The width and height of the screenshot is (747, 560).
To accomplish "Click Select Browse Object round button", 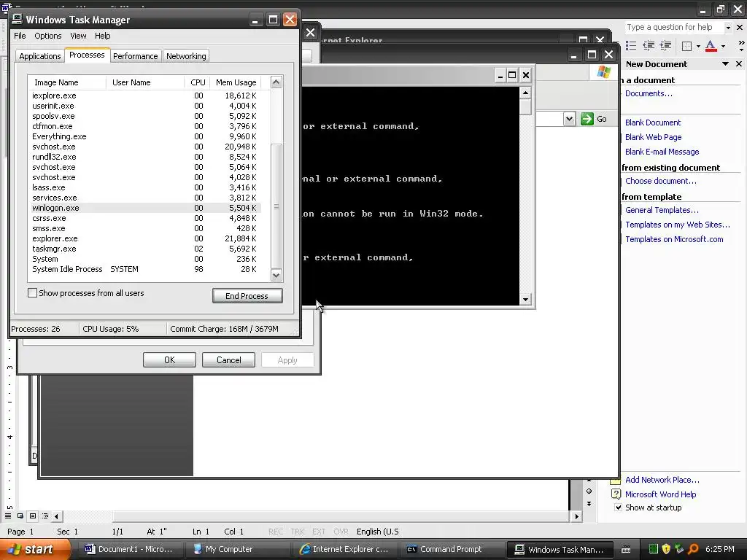I will [x=589, y=491].
